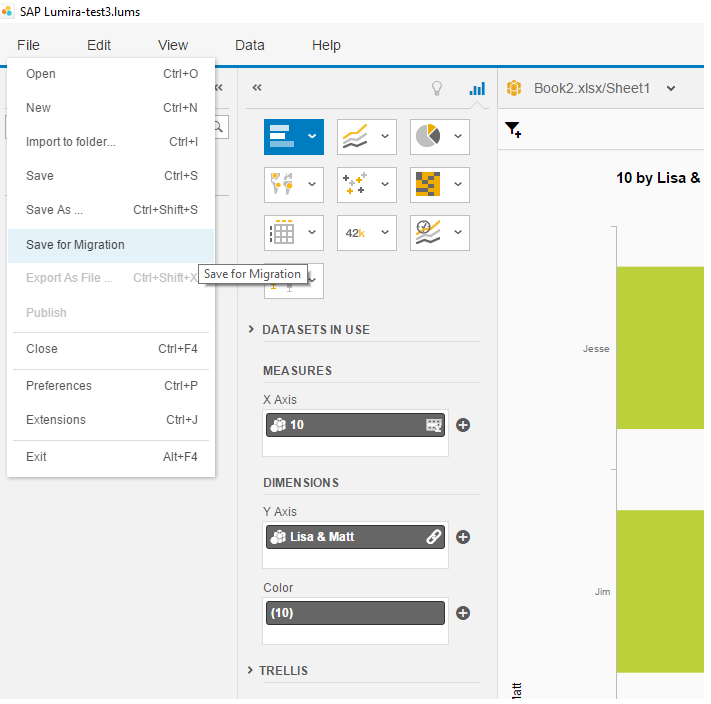Open the 42k numeric chart dropdown arrow

pyautogui.click(x=385, y=232)
